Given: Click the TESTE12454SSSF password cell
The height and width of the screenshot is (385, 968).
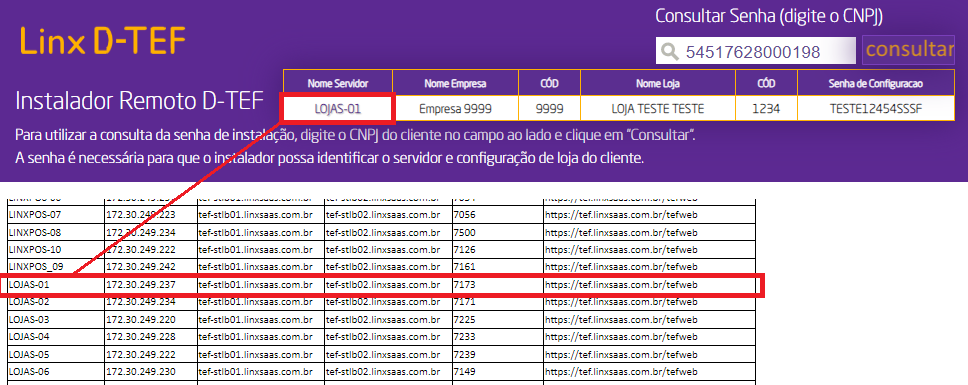Looking at the screenshot, I should [x=876, y=109].
